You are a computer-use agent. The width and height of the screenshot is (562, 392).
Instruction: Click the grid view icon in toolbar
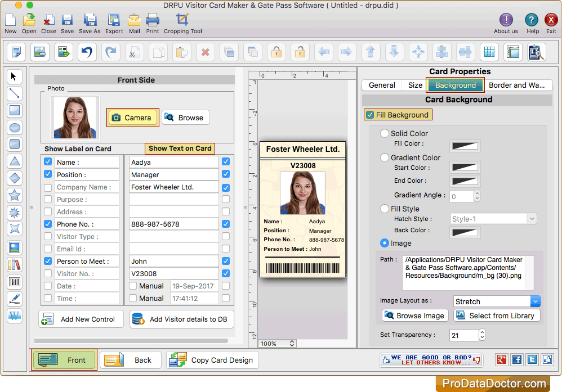[x=489, y=52]
